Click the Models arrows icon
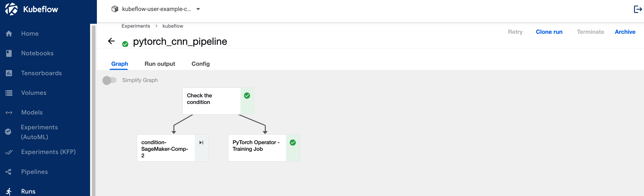 pos(9,112)
